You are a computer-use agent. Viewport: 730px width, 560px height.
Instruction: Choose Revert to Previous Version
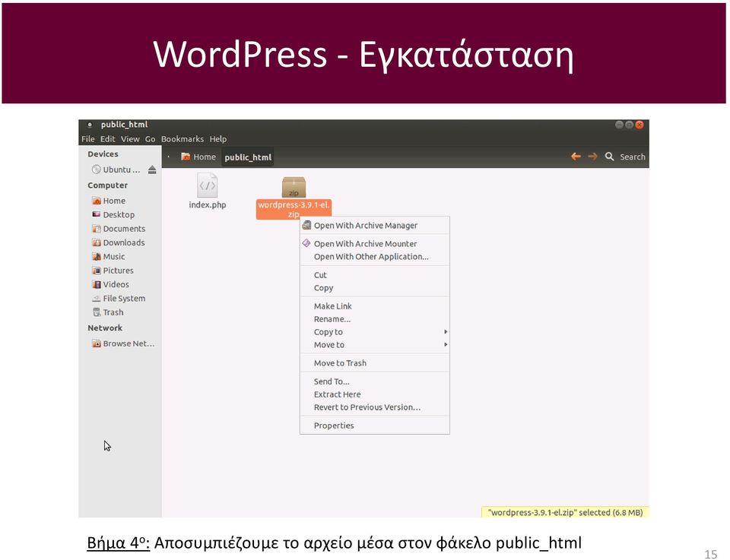click(x=375, y=407)
